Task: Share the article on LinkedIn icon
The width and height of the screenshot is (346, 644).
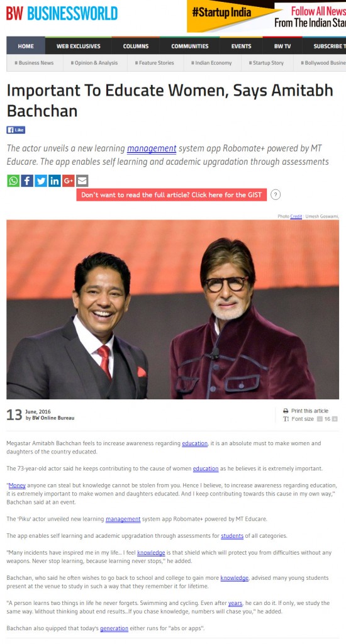Action: [55, 180]
